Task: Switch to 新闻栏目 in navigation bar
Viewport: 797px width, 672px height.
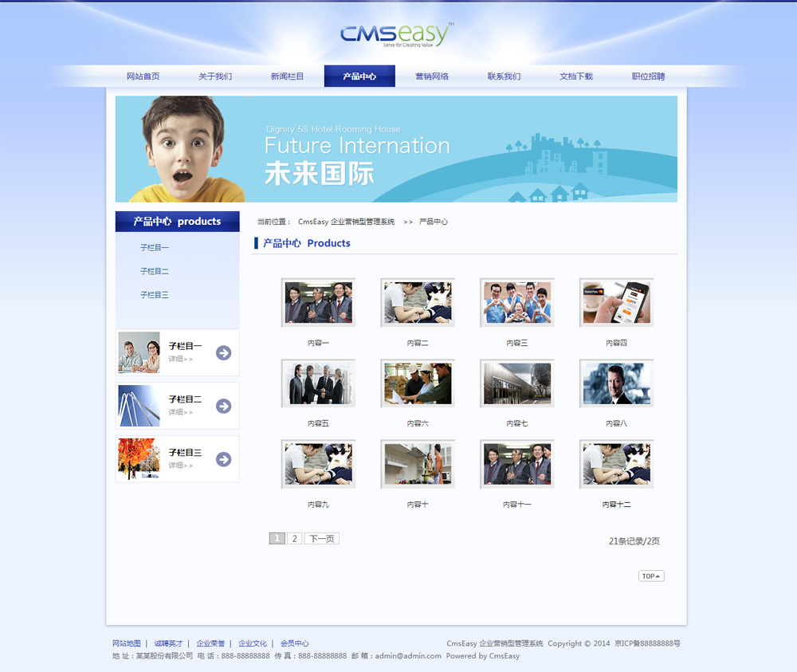Action: point(287,77)
